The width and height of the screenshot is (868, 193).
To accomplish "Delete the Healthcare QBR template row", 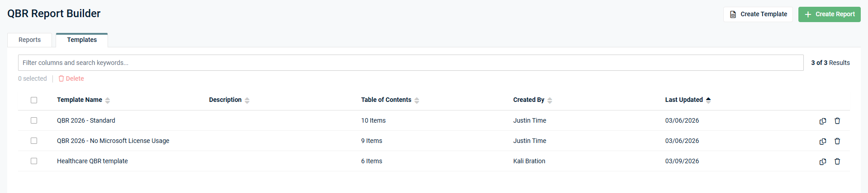I will [x=837, y=161].
